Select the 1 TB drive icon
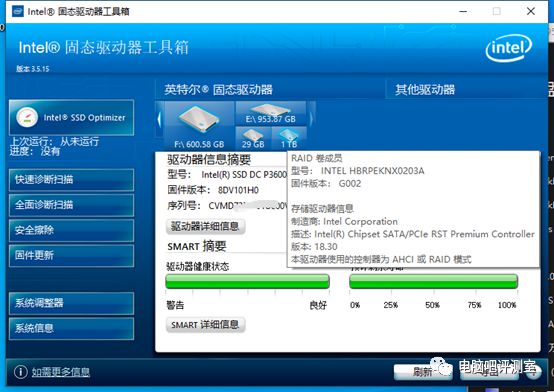Viewport: 554px width, 392px height. (289, 138)
